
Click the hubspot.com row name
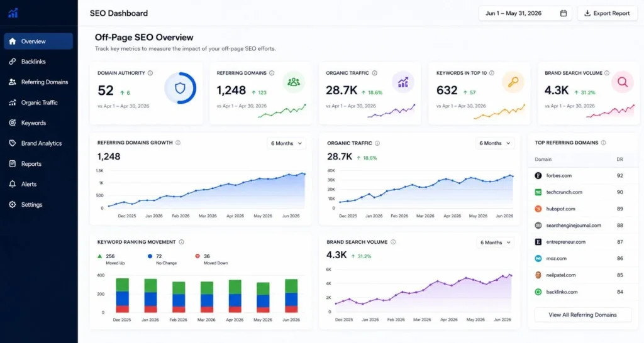[x=560, y=209]
